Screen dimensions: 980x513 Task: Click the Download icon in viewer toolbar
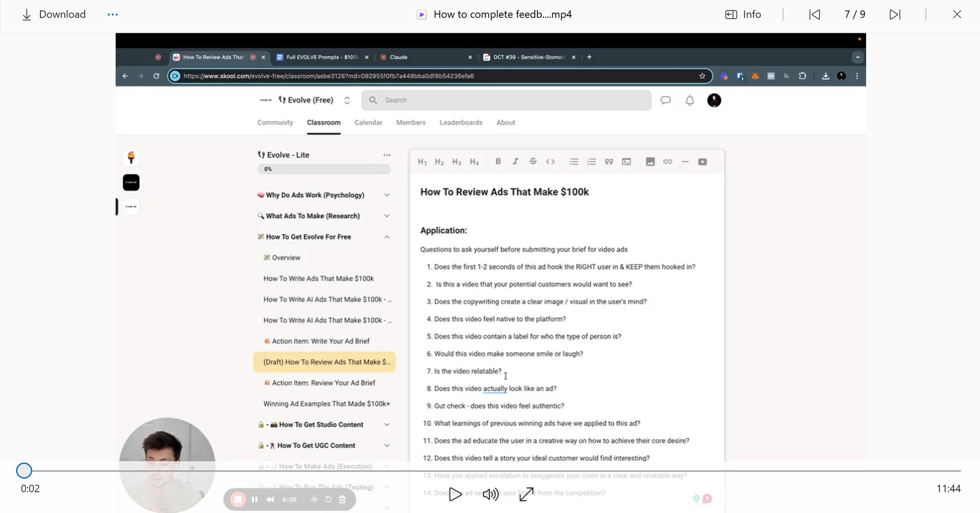tap(27, 15)
